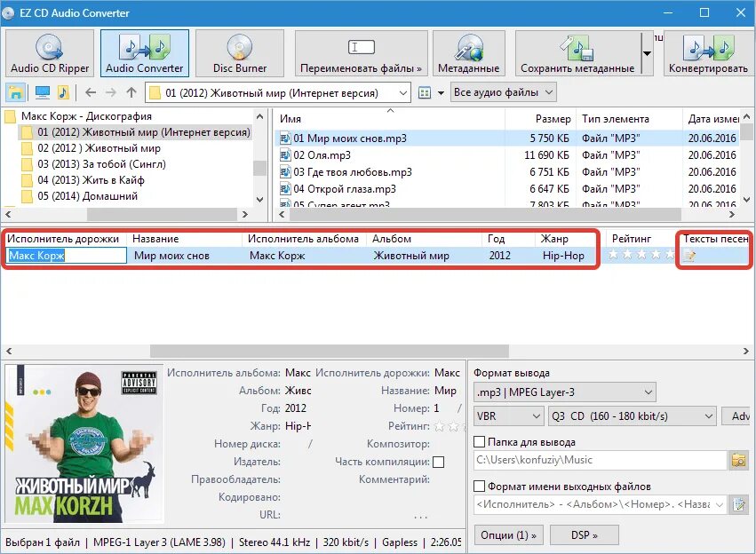The width and height of the screenshot is (756, 554).
Task: Set track rating stars in the list row
Action: (x=641, y=255)
